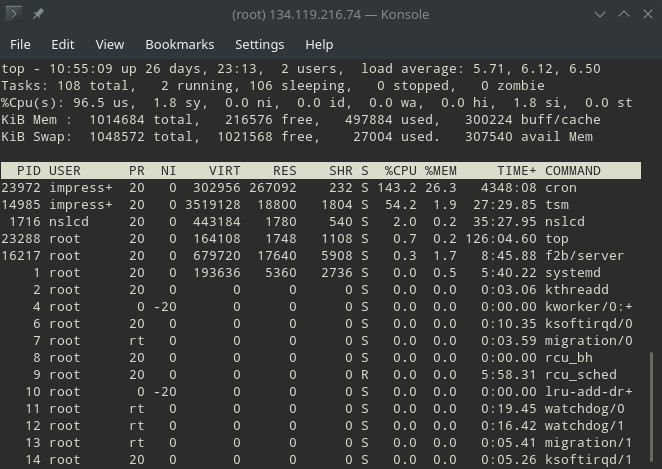Click the window title text '(root) 134.119.216.74 — Konsole'
Image resolution: width=662 pixels, height=469 pixels.
tap(331, 14)
